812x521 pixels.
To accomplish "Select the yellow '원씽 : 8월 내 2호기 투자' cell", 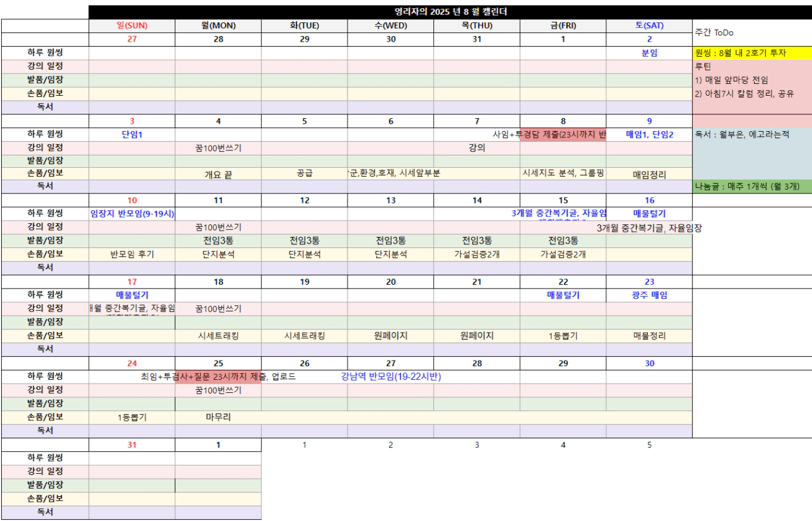I will tap(752, 53).
